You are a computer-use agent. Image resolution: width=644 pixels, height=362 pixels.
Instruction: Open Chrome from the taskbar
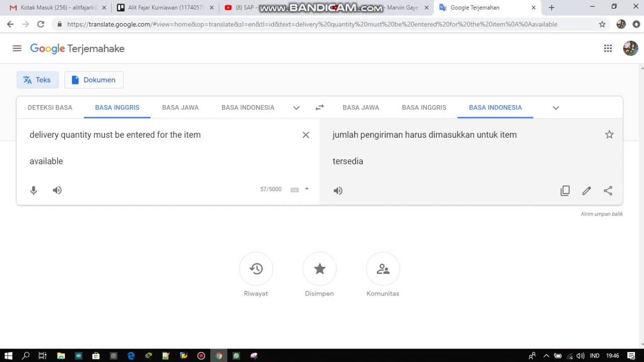point(219,356)
